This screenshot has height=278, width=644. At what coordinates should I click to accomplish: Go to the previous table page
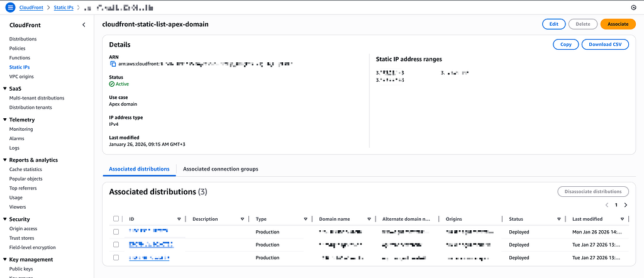pyautogui.click(x=607, y=205)
